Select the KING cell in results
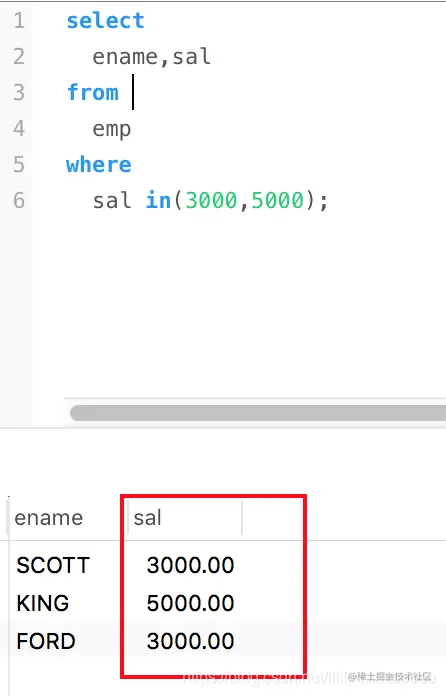Viewport: 446px width, 696px height. point(43,603)
